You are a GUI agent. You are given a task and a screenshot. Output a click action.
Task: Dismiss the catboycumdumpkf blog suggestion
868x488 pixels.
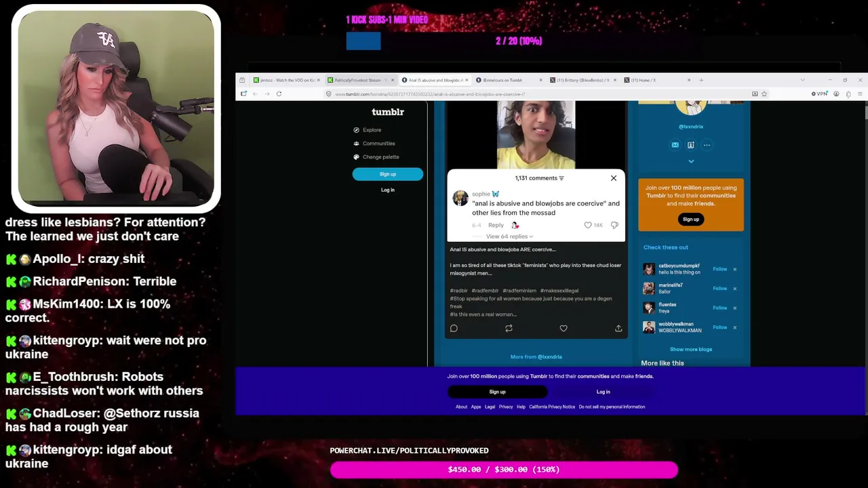[734, 269]
